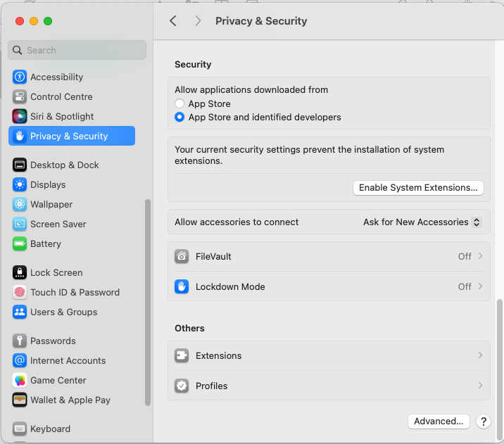Click the Accessibility icon in sidebar
This screenshot has width=504, height=444.
(x=20, y=77)
